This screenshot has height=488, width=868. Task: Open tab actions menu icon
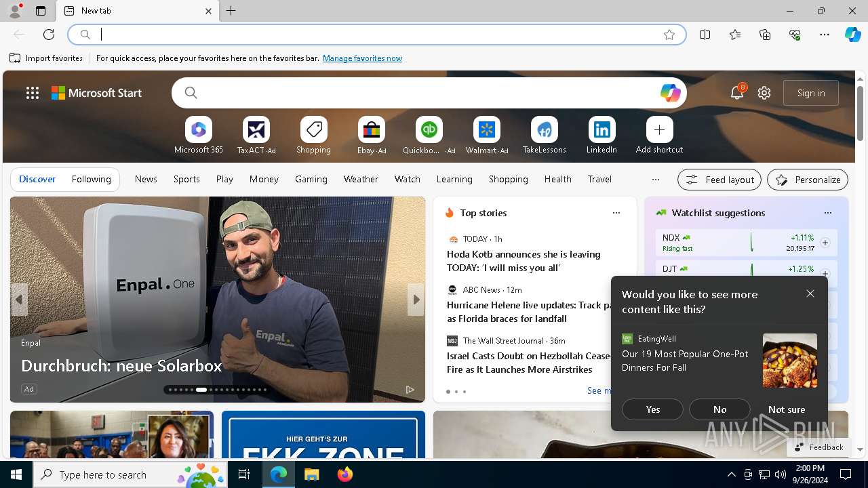[x=41, y=11]
